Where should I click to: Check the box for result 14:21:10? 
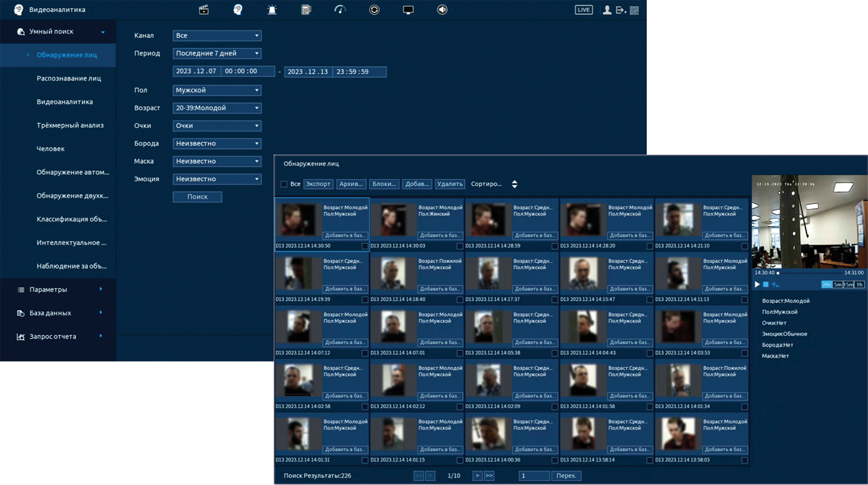745,246
